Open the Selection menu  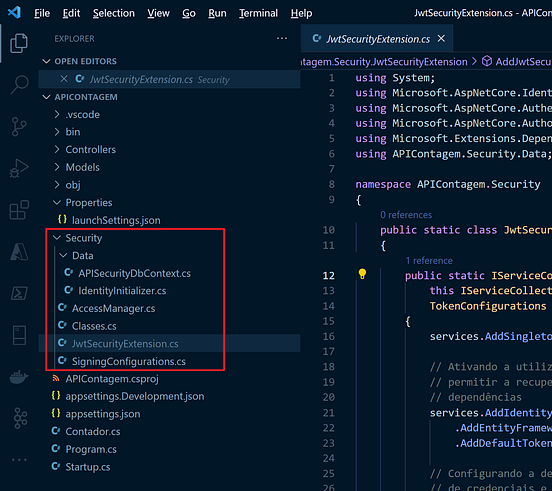pos(114,13)
